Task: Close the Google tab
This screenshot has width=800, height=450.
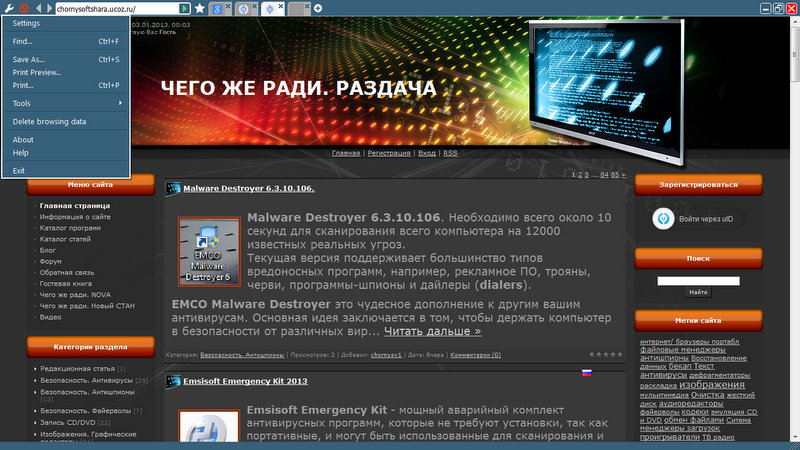Action: point(228,6)
